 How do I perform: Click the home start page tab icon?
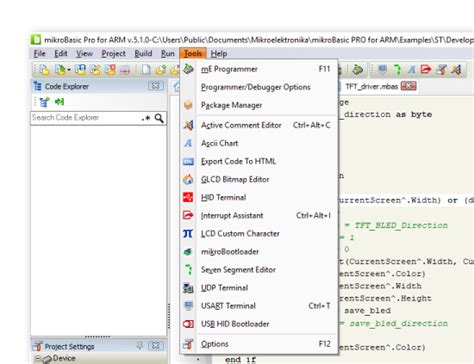[177, 87]
